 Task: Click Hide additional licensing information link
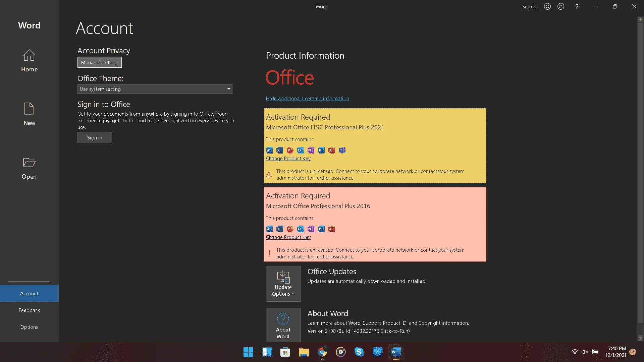pos(307,98)
